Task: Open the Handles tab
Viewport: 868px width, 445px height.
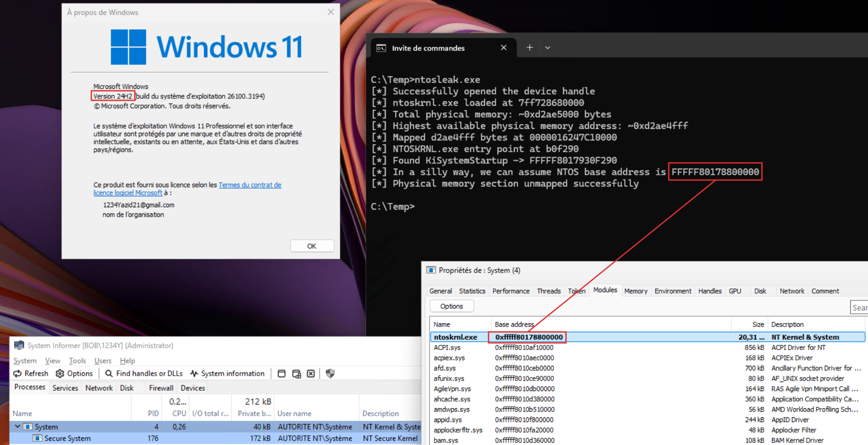Action: [710, 291]
